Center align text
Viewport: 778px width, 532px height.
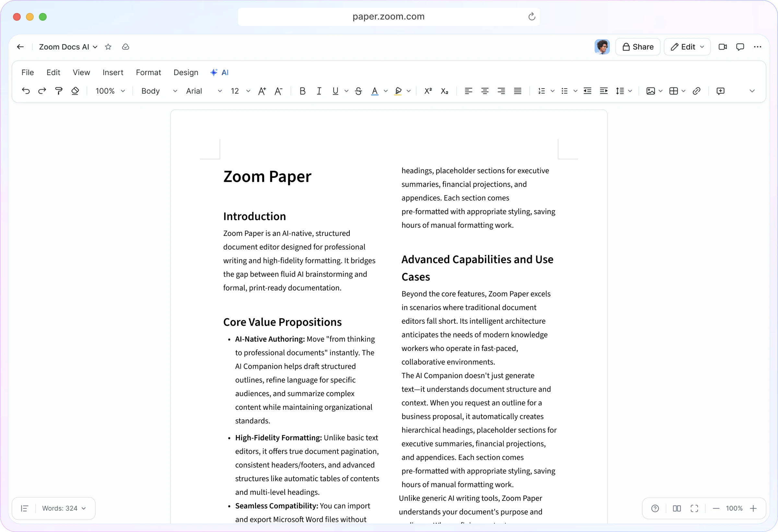tap(485, 91)
